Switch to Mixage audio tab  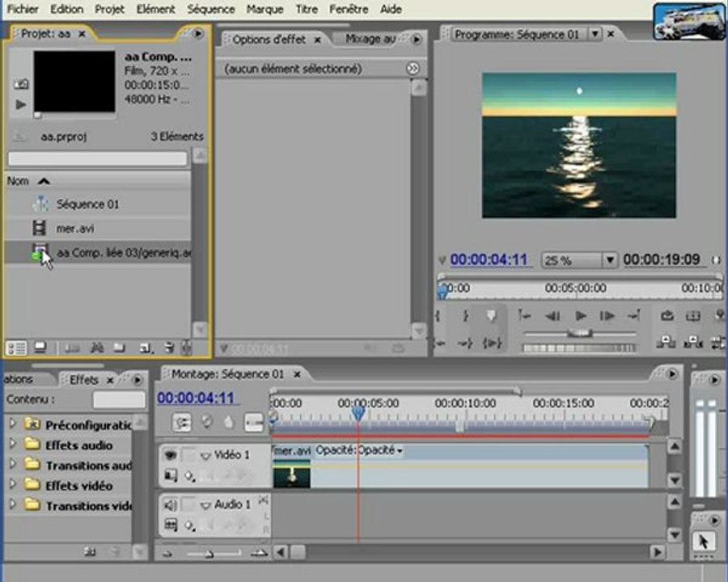click(x=370, y=39)
